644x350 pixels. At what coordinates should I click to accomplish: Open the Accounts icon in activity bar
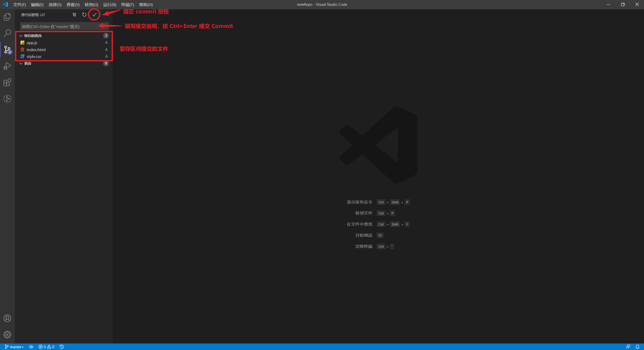[7, 318]
